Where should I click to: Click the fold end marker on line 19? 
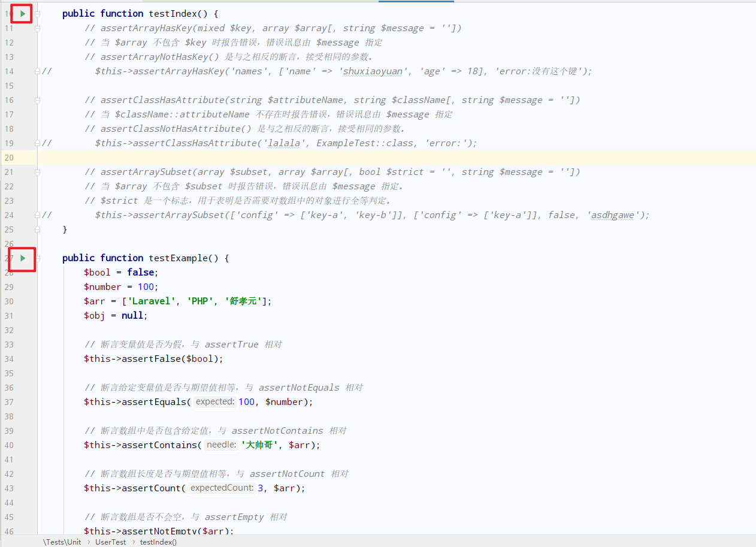pos(37,143)
